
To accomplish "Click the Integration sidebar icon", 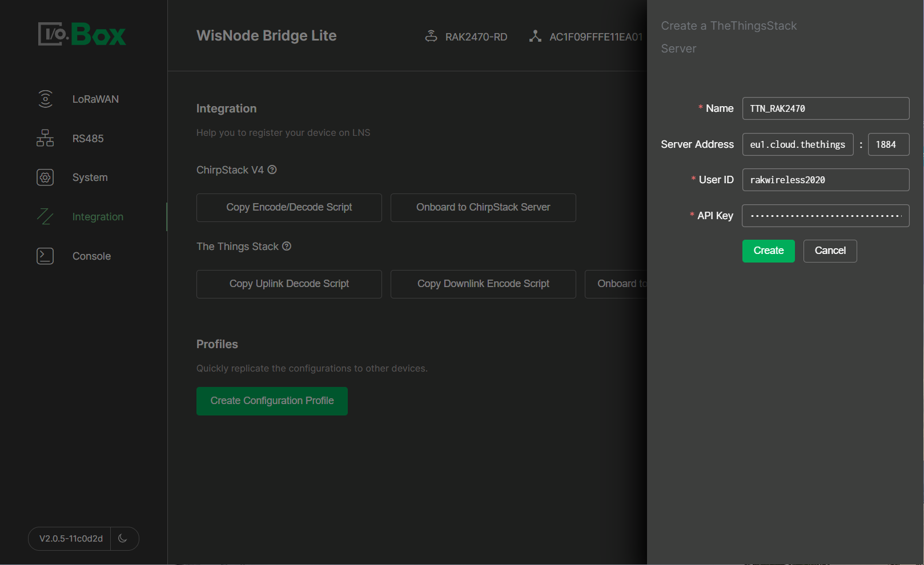I will (45, 217).
